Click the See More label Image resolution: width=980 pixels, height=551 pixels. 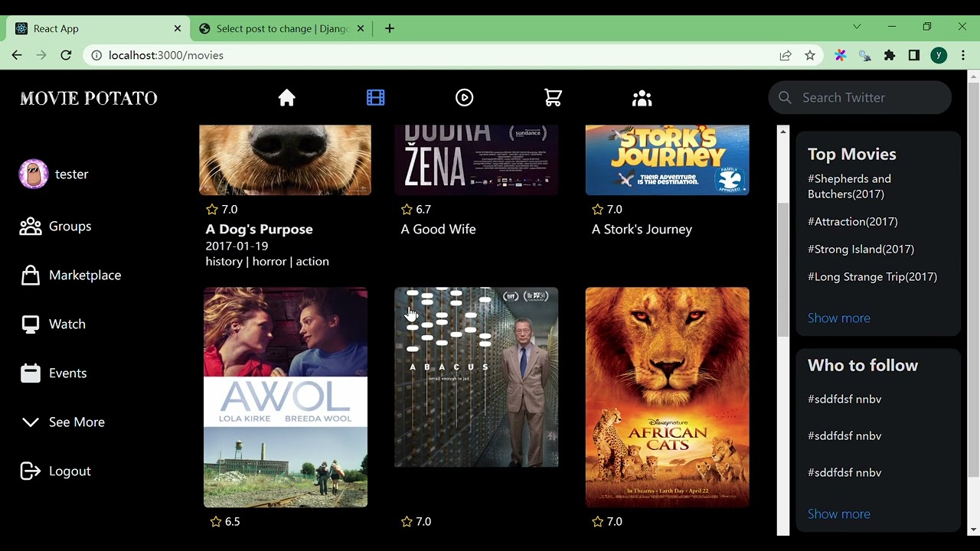[77, 422]
